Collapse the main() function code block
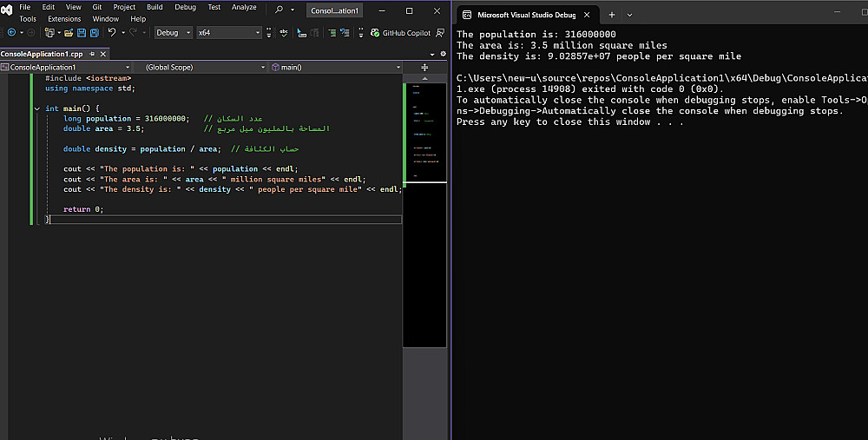 coord(36,108)
